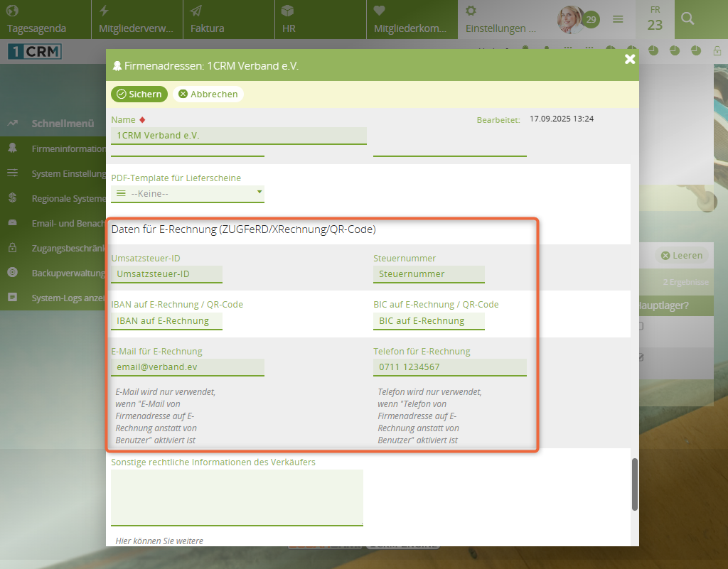Open the hamburger menu next to avatar

(x=618, y=19)
